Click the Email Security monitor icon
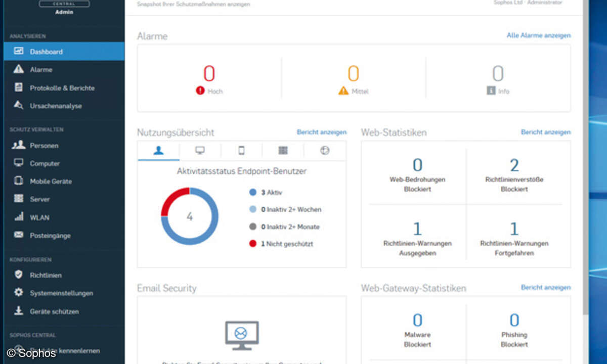Image resolution: width=607 pixels, height=364 pixels. point(242,335)
